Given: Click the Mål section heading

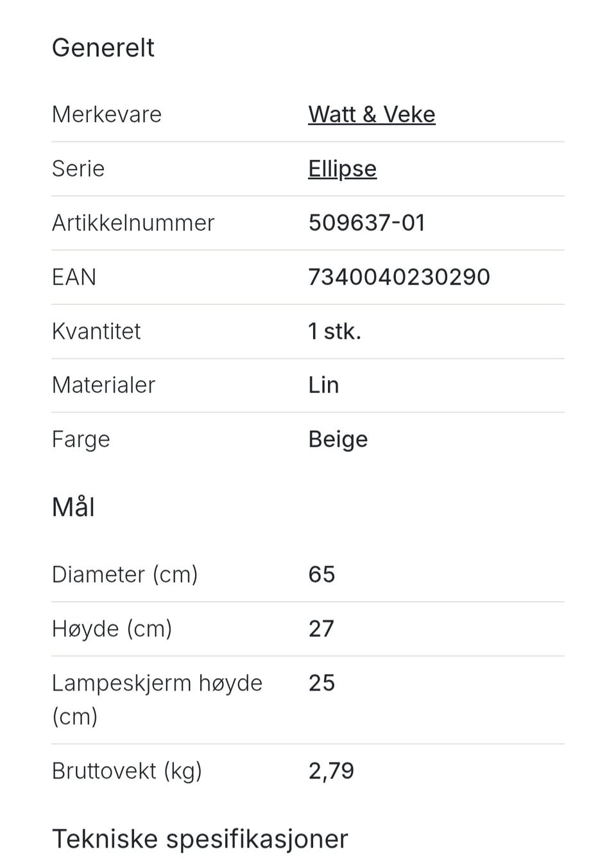Looking at the screenshot, I should point(73,507).
